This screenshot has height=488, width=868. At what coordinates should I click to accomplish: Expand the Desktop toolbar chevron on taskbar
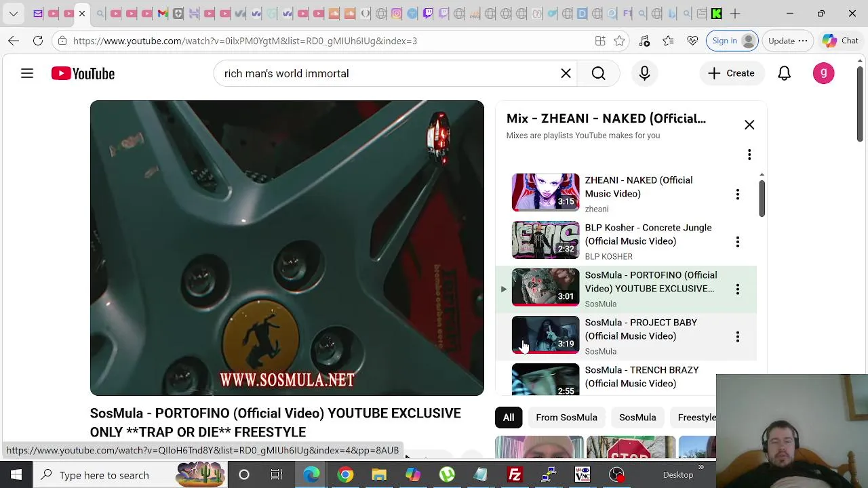click(701, 467)
